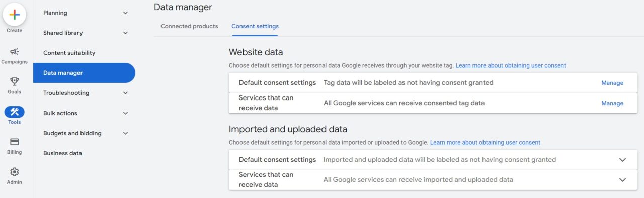Select the Consent settings tab

pyautogui.click(x=255, y=26)
